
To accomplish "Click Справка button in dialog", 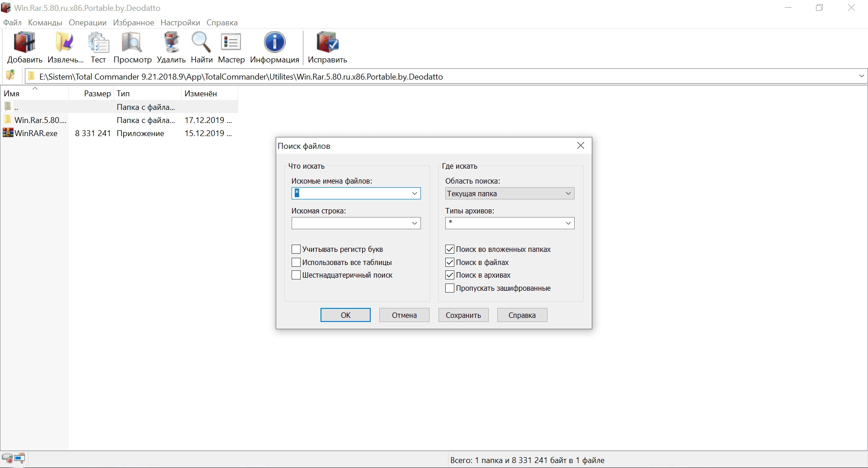I will (522, 315).
